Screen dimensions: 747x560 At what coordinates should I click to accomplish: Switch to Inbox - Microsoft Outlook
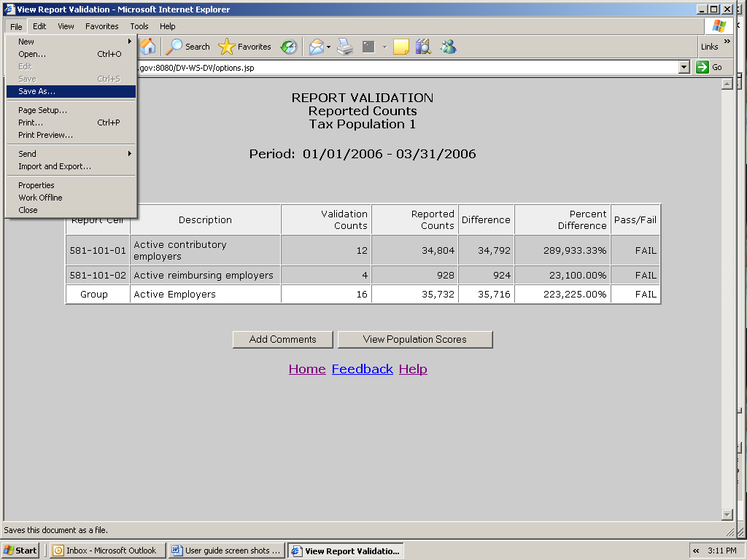tap(108, 551)
